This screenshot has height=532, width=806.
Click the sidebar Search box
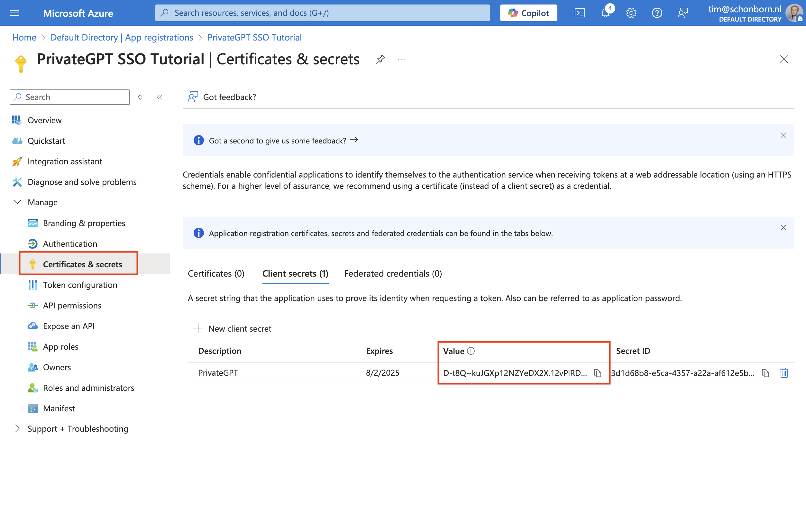70,97
